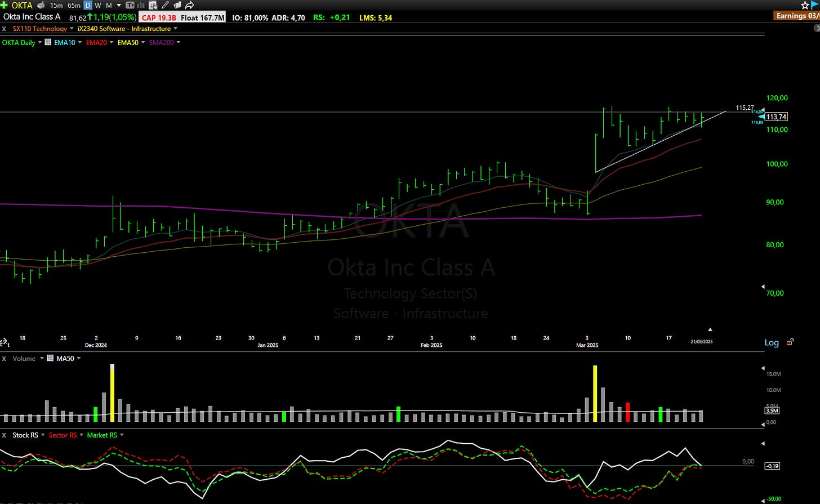Screen dimensions: 820x504
Task: Click the OKTA ticker symbol
Action: click(x=22, y=5)
